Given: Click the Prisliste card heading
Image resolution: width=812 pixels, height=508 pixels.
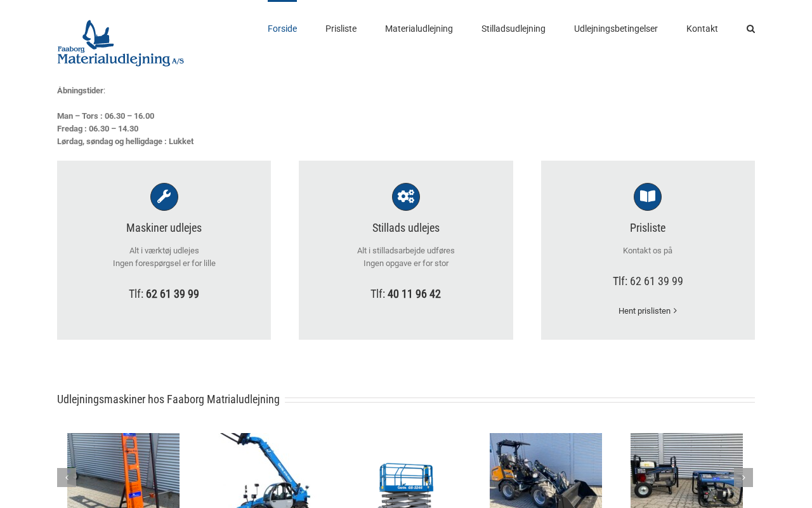Looking at the screenshot, I should click(x=648, y=228).
